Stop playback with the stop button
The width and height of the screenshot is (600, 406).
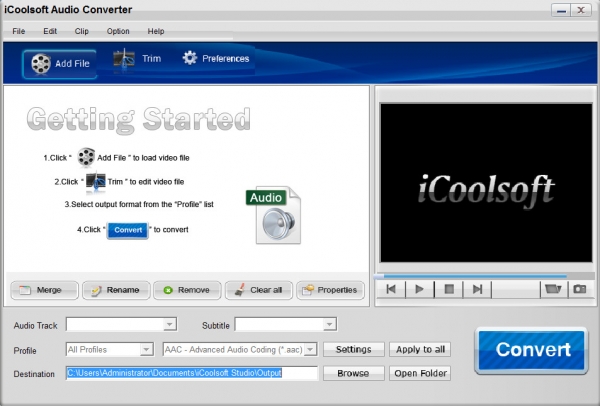click(448, 289)
